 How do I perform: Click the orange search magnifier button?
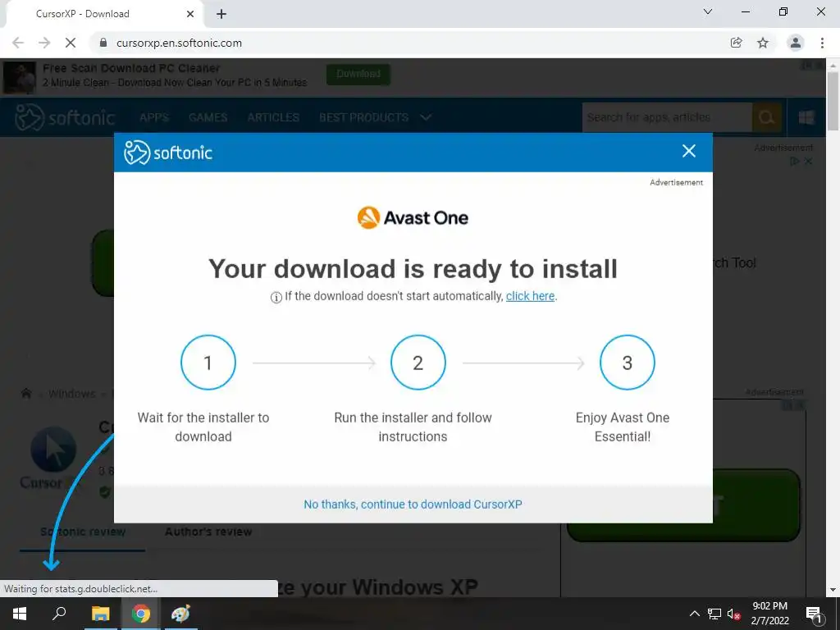point(767,117)
